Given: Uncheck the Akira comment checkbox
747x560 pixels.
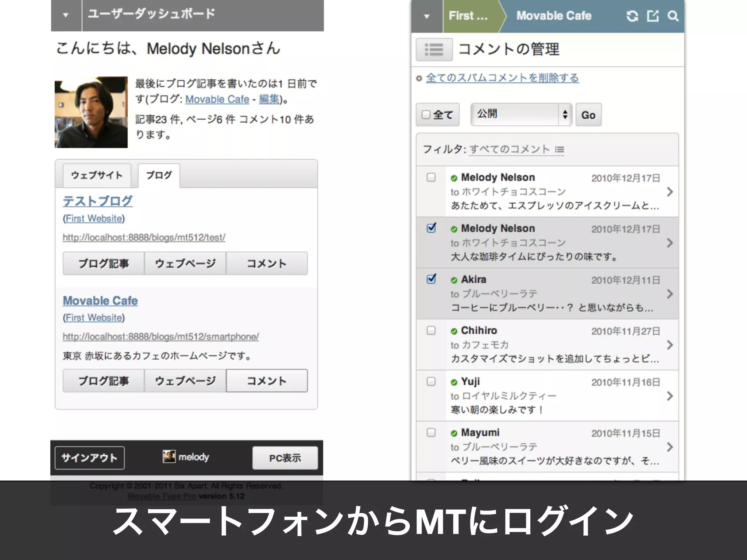Looking at the screenshot, I should coord(431,279).
